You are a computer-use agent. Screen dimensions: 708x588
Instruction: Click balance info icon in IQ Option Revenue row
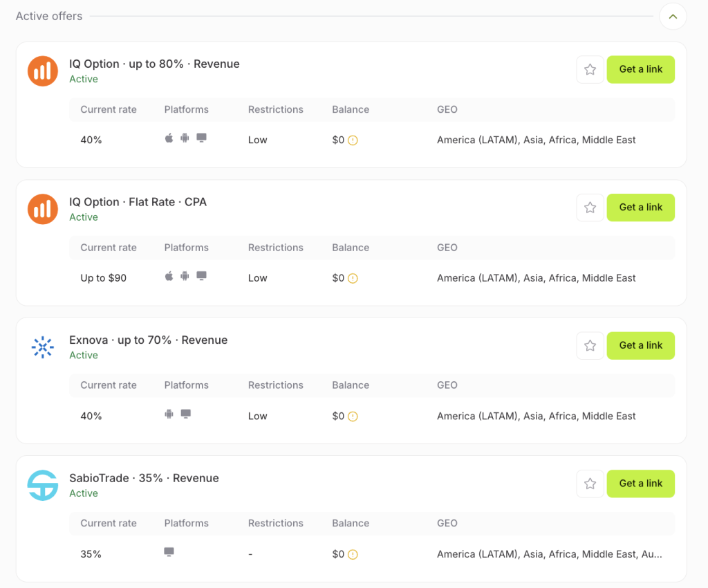pos(353,140)
